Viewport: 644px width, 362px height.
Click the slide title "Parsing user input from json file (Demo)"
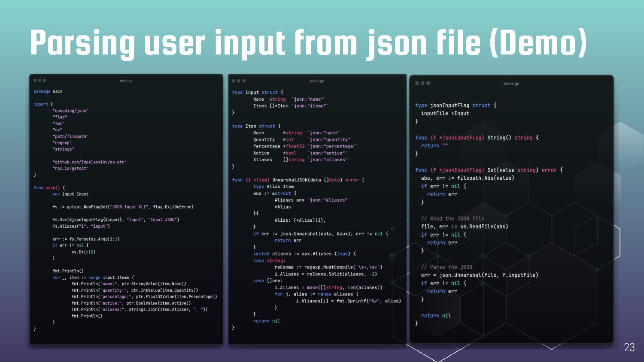308,43
